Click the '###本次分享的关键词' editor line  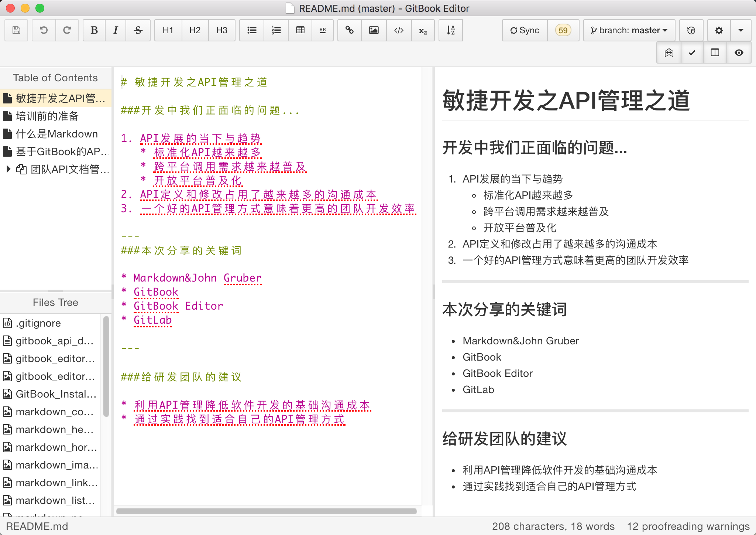point(181,251)
